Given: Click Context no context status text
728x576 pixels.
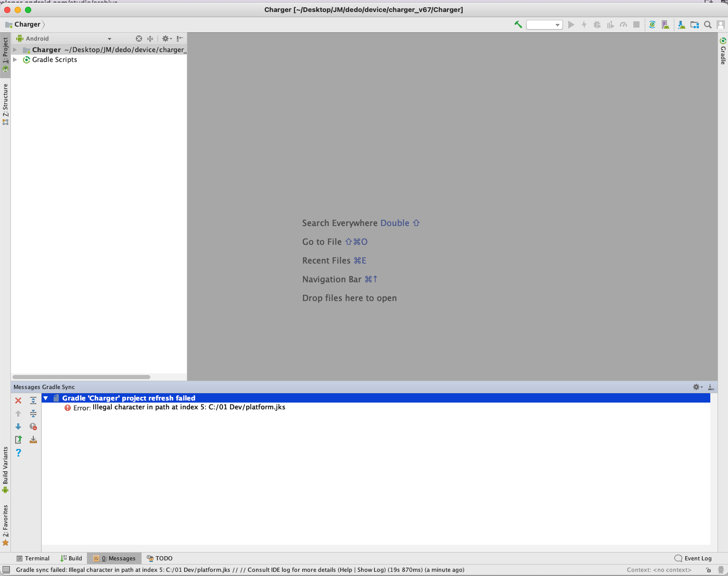Looking at the screenshot, I should click(659, 570).
